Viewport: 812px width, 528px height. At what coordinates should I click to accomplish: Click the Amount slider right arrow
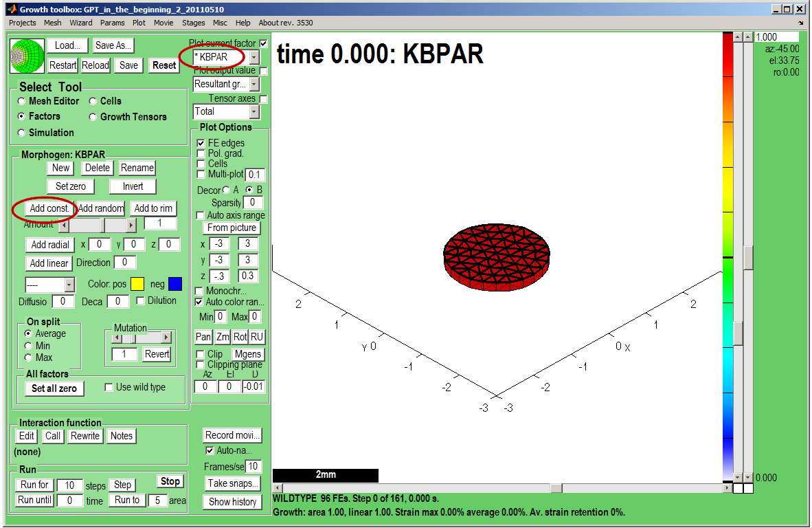pos(131,225)
